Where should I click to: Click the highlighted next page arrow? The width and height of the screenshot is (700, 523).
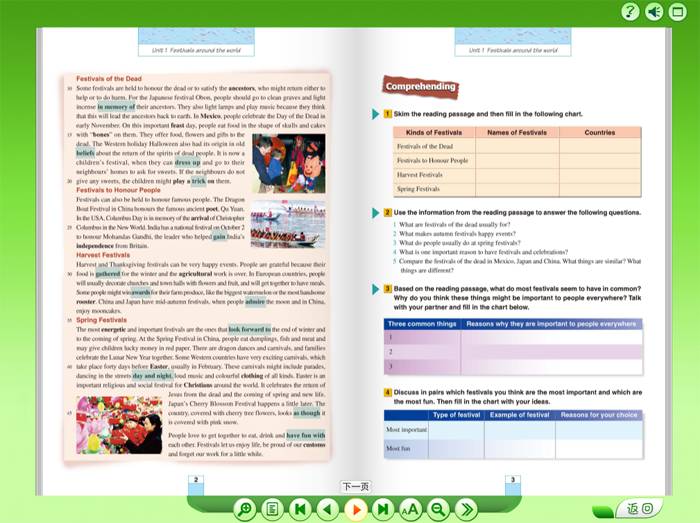(356, 509)
